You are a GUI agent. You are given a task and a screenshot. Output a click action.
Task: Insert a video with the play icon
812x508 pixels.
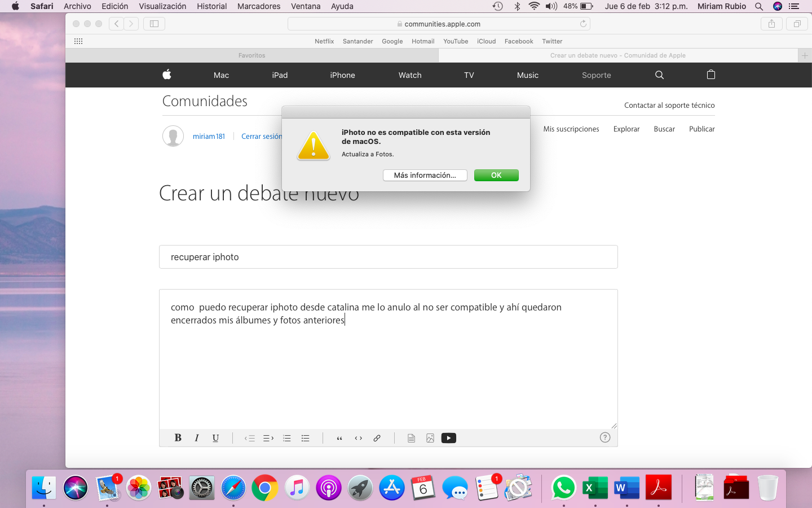tap(448, 438)
